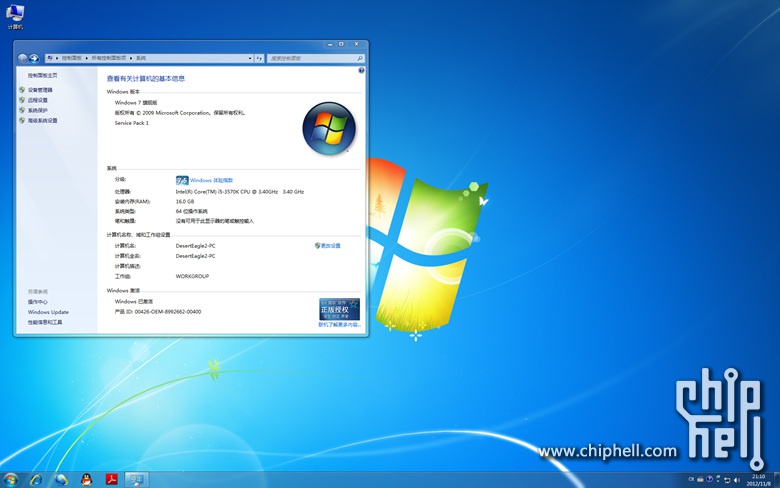The width and height of the screenshot is (780, 488).
Task: Click the shield icon beside 远程设置
Action: tap(22, 100)
